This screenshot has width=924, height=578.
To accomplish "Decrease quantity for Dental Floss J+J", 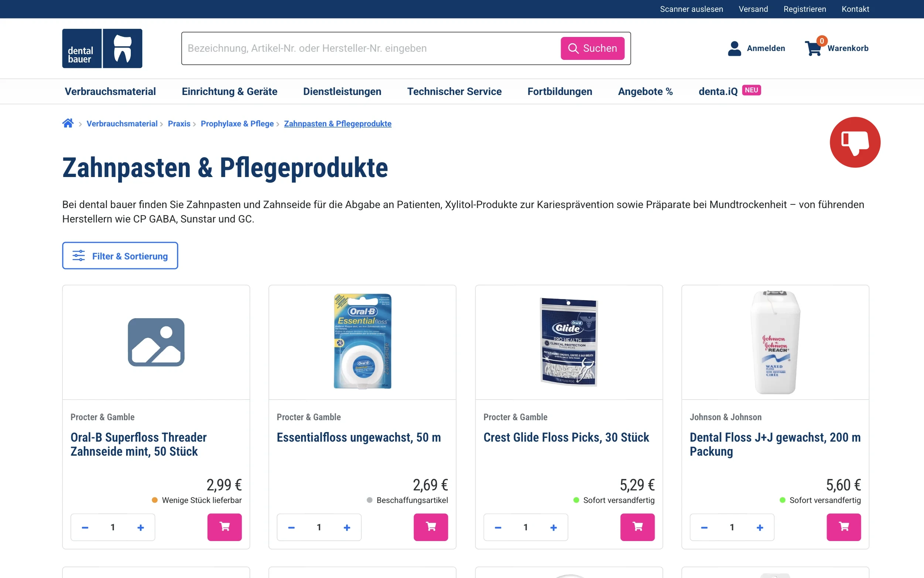I will point(704,527).
